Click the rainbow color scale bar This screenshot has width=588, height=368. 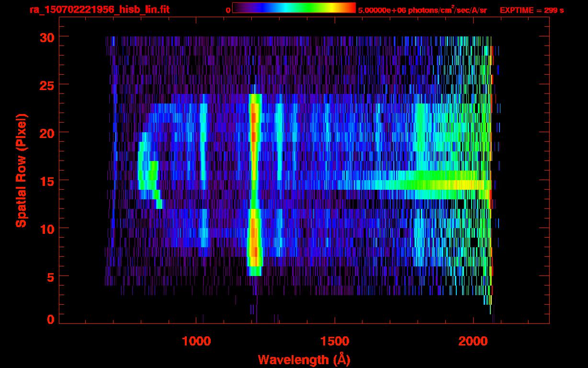tap(294, 8)
